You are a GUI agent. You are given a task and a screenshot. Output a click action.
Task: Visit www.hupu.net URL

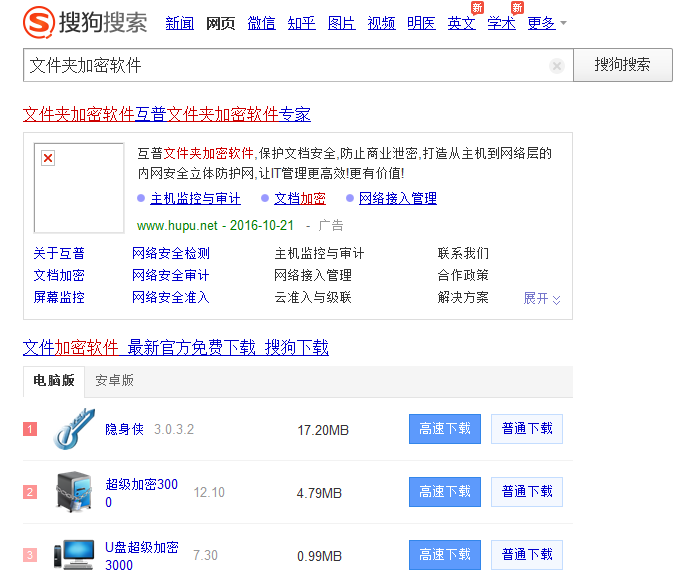(177, 226)
